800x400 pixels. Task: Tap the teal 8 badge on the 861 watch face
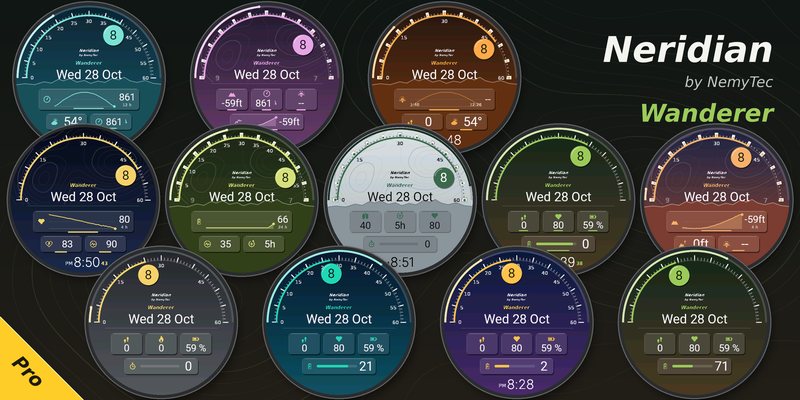pos(113,36)
